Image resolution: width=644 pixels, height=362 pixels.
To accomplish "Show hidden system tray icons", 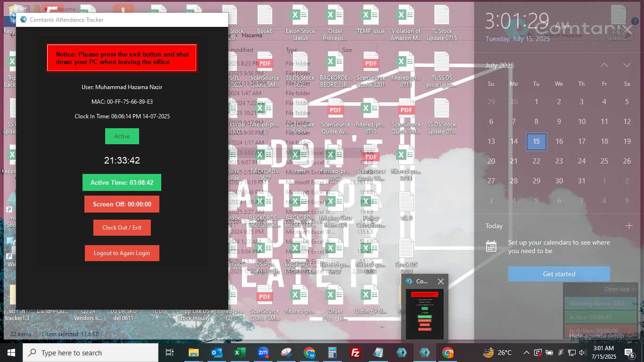I will 527,353.
